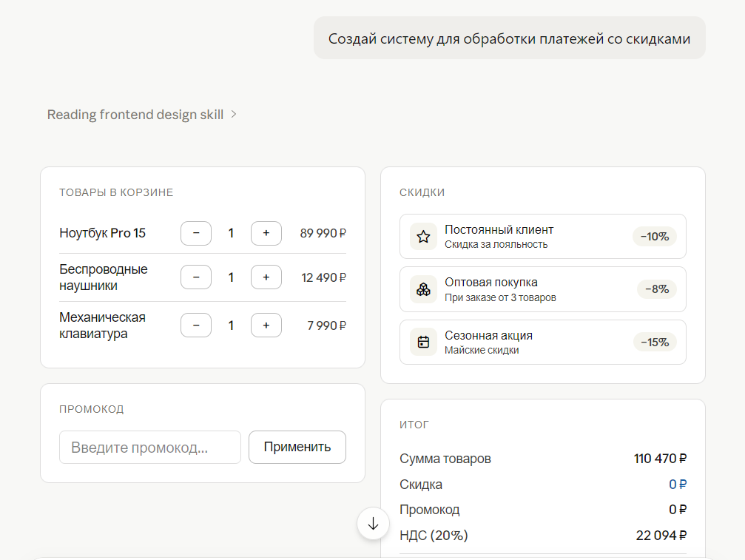Click the Беспроводные наушники item name
This screenshot has height=560, width=745.
[x=104, y=277]
